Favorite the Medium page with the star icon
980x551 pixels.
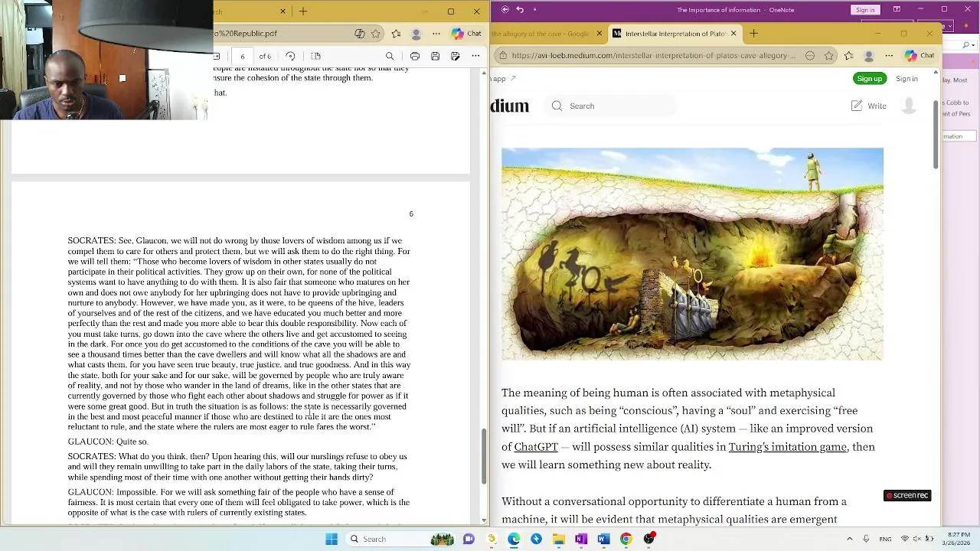click(x=829, y=56)
